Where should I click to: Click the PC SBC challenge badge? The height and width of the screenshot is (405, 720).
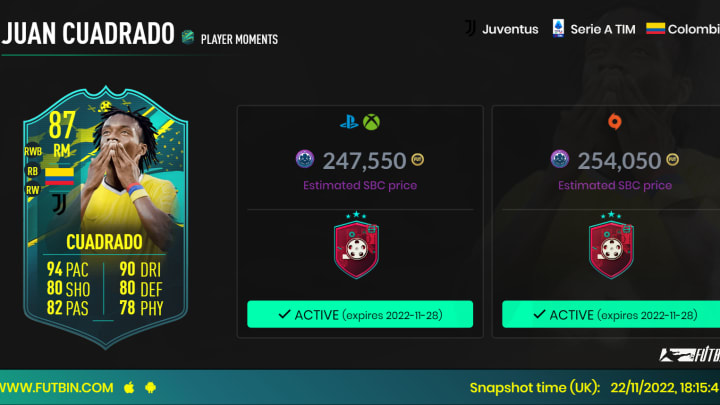[x=611, y=245]
